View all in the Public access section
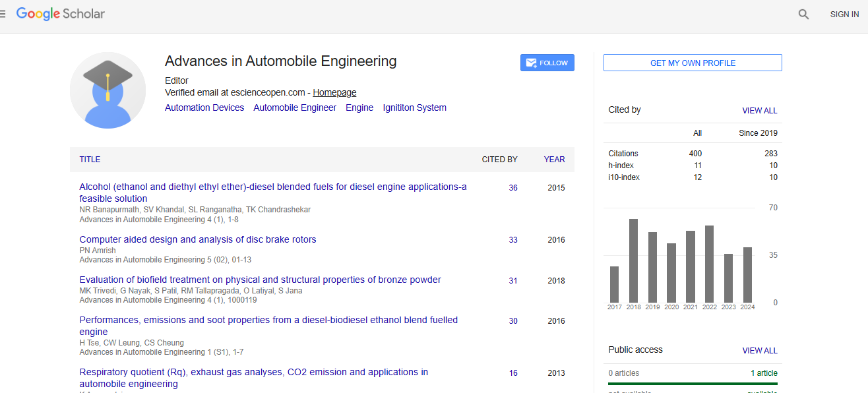The width and height of the screenshot is (868, 393). coord(759,351)
